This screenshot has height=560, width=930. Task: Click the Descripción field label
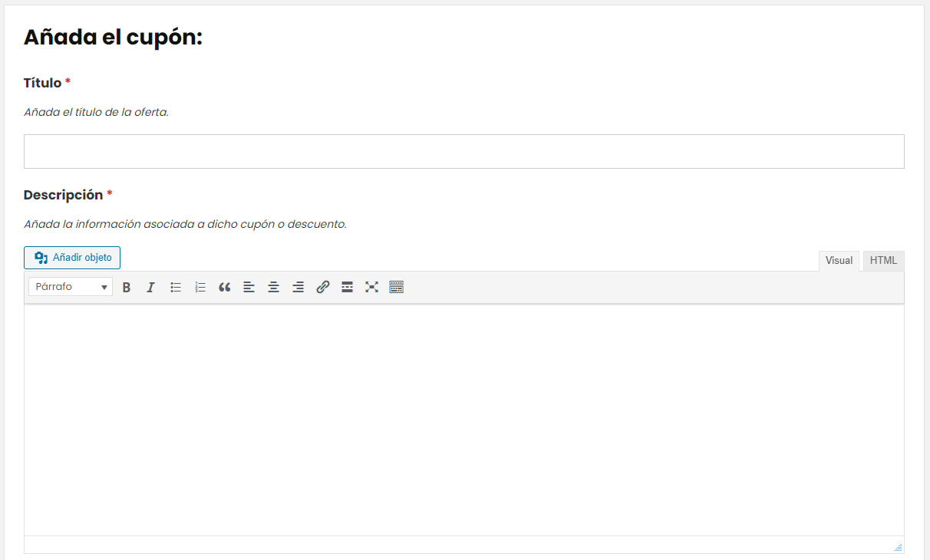(x=63, y=195)
